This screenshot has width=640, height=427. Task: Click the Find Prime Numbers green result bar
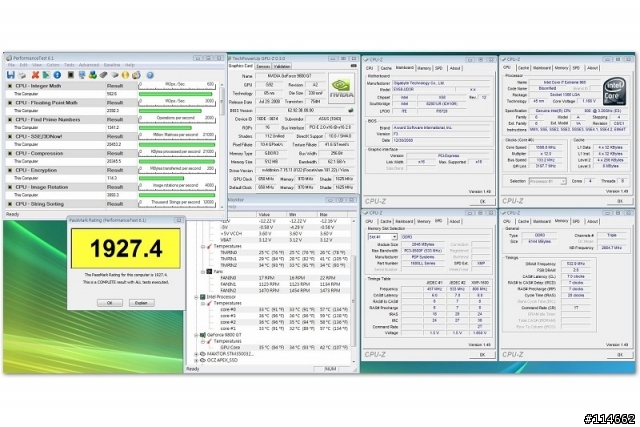(x=165, y=128)
